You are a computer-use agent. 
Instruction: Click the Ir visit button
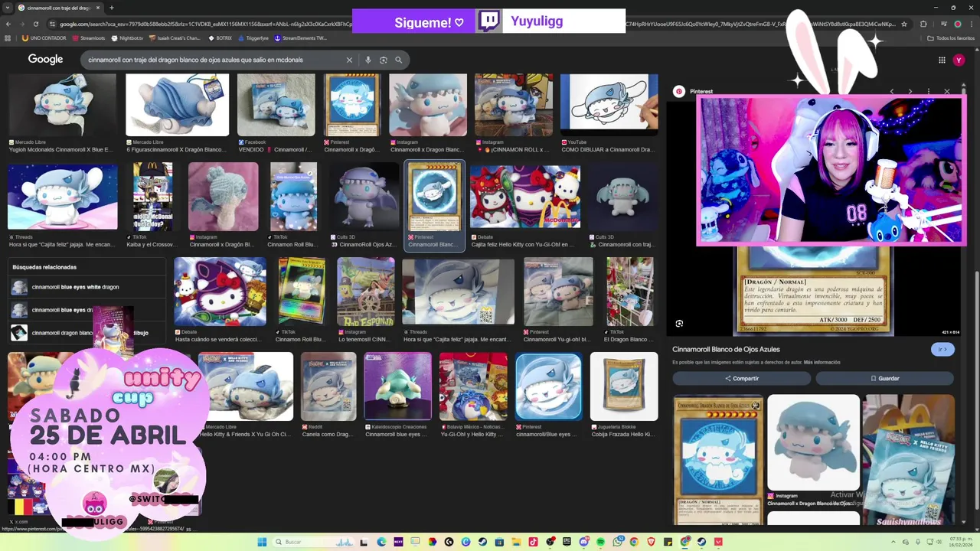tap(942, 349)
